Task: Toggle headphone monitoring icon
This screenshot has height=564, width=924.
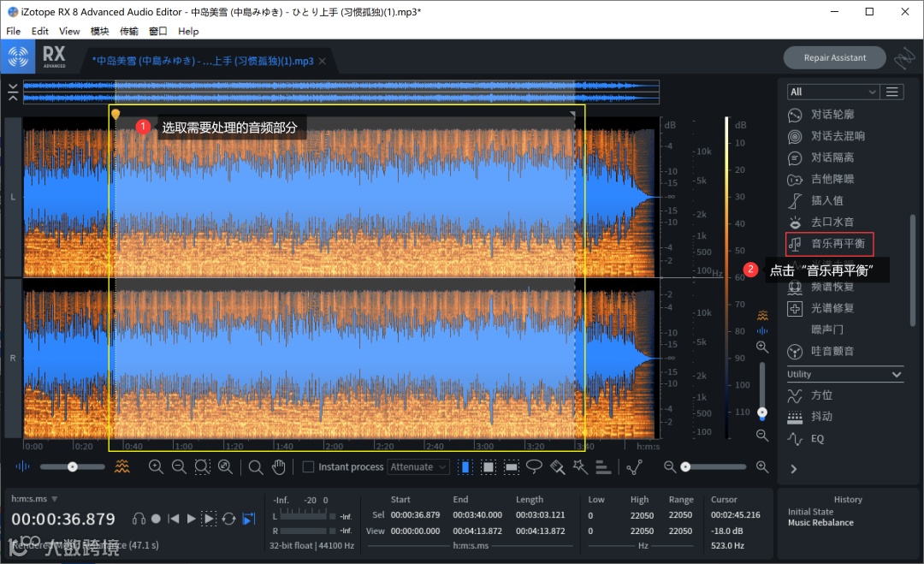Action: pyautogui.click(x=139, y=519)
